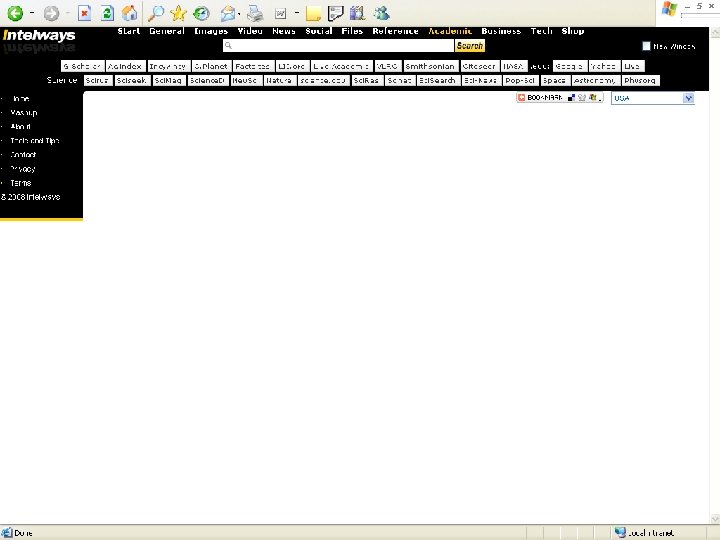Screen dimensions: 720x540
Task: Open the Mail button dropdown arrow
Action: [239, 14]
